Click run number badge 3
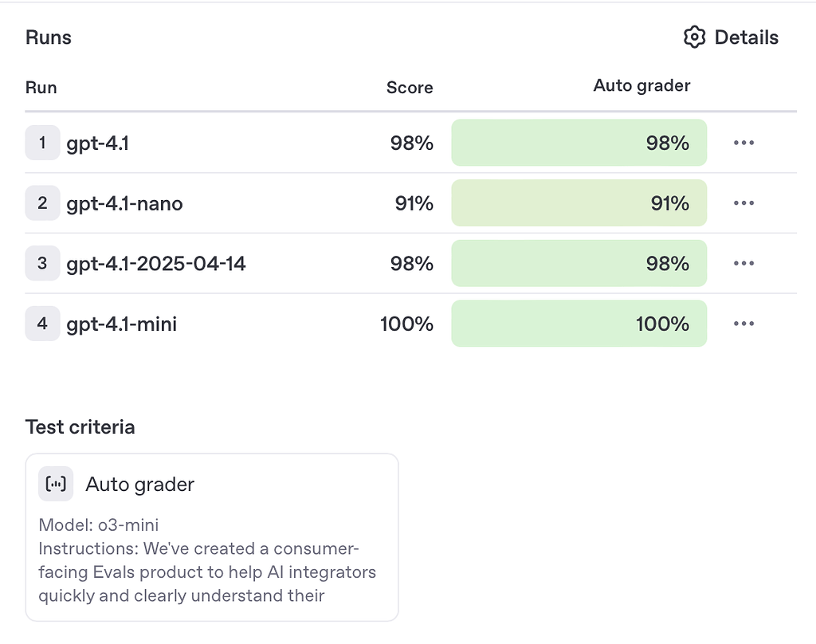This screenshot has height=644, width=816. (42, 263)
